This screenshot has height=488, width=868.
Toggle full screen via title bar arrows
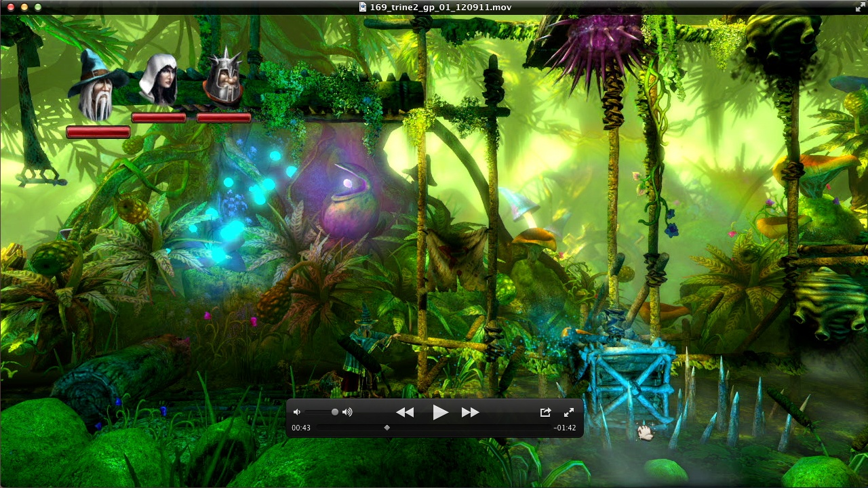point(860,7)
